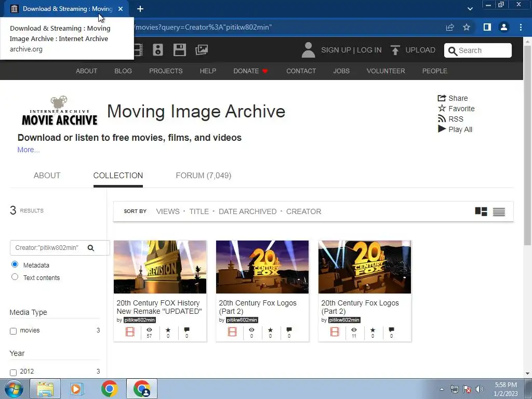This screenshot has width=532, height=399.
Task: Switch to the COLLECTION tab
Action: point(118,176)
